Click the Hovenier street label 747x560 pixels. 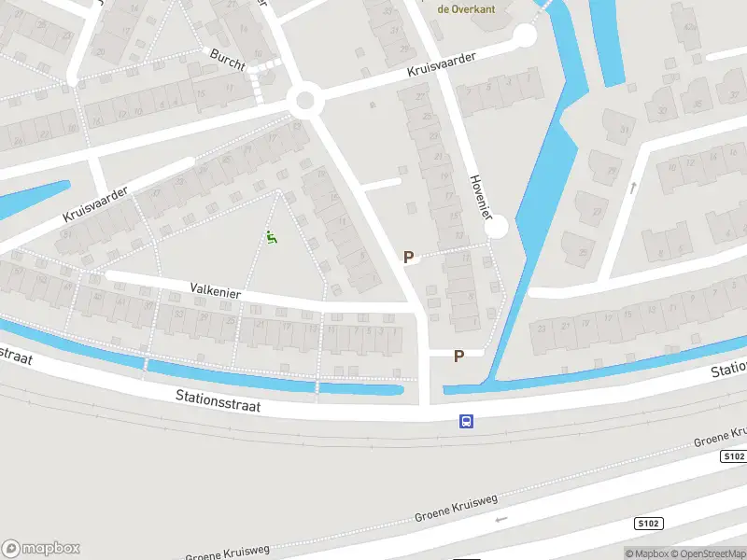pyautogui.click(x=481, y=197)
